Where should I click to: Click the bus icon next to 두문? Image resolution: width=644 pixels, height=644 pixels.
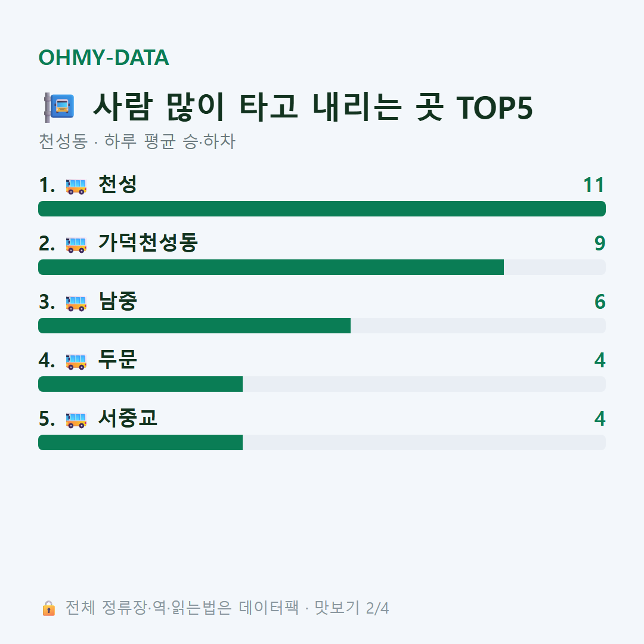click(76, 361)
